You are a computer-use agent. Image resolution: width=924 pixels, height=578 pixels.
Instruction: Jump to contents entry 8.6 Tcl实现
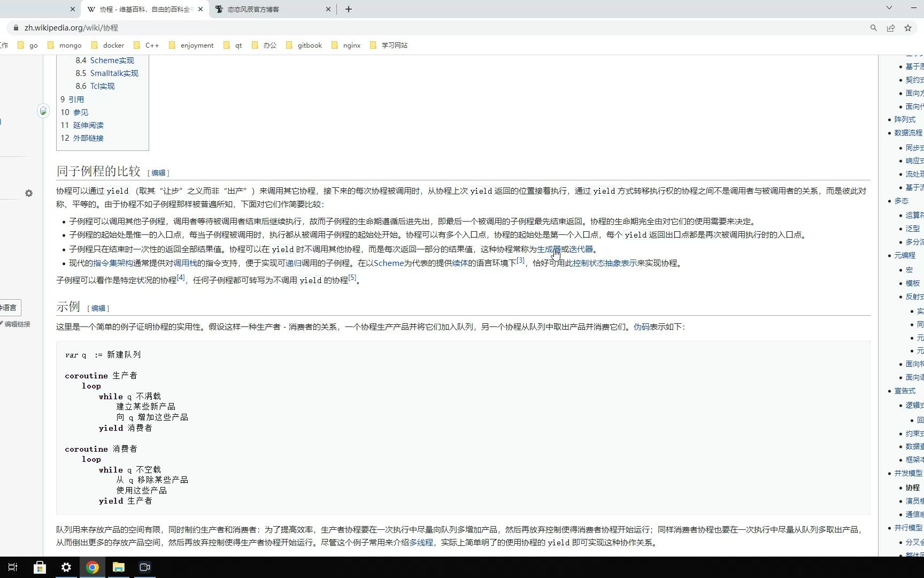tap(95, 86)
